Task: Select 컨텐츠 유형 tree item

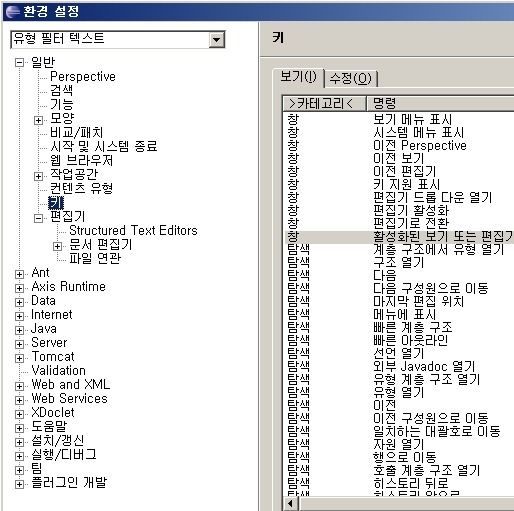Action: (x=82, y=188)
